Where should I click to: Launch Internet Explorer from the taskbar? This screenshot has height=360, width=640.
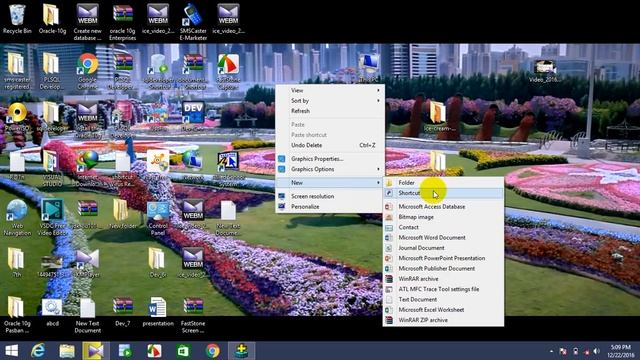(38, 351)
